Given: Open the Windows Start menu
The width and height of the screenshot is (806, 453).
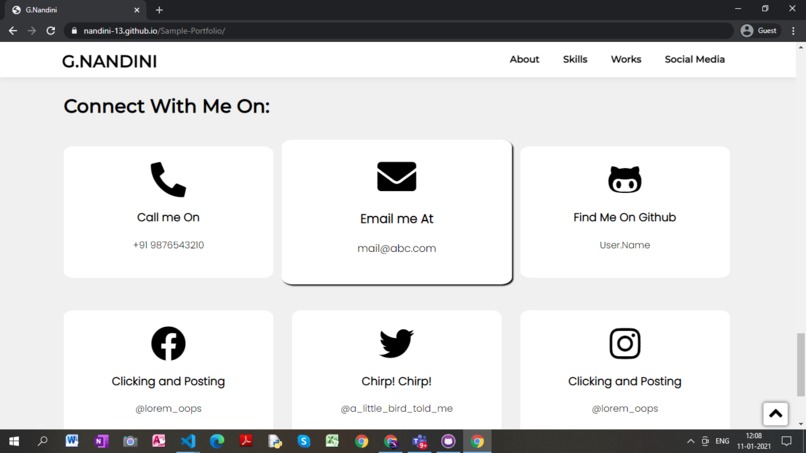Looking at the screenshot, I should point(14,441).
